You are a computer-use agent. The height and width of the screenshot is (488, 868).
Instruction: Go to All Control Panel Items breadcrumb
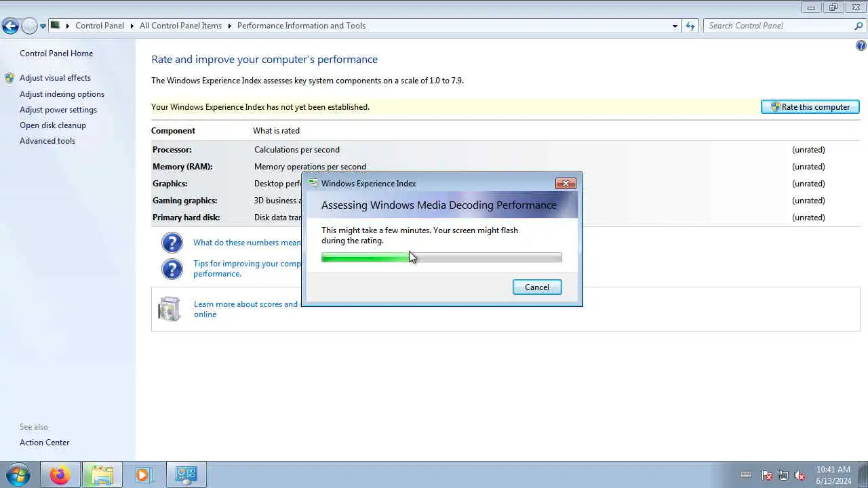180,26
